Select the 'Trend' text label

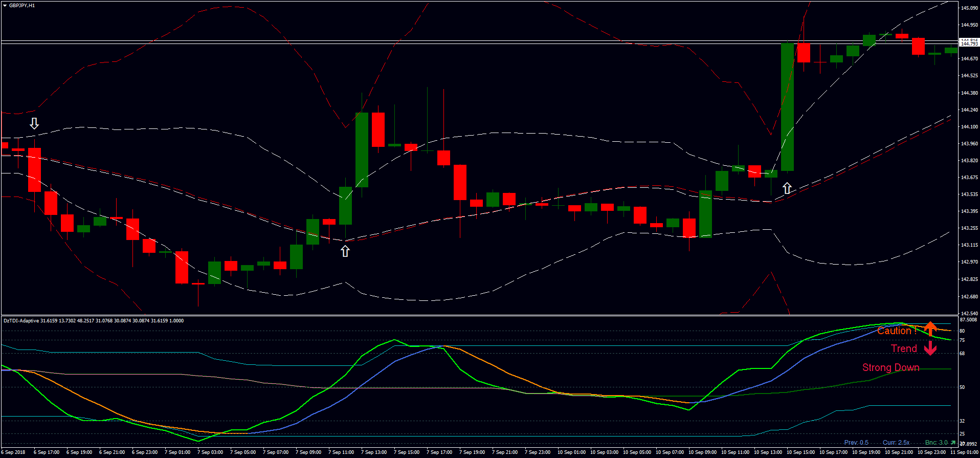[904, 348]
